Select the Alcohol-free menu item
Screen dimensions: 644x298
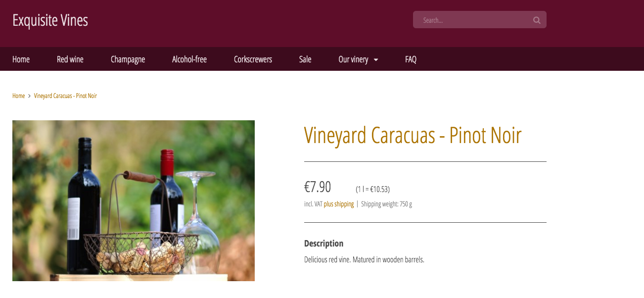(x=189, y=59)
